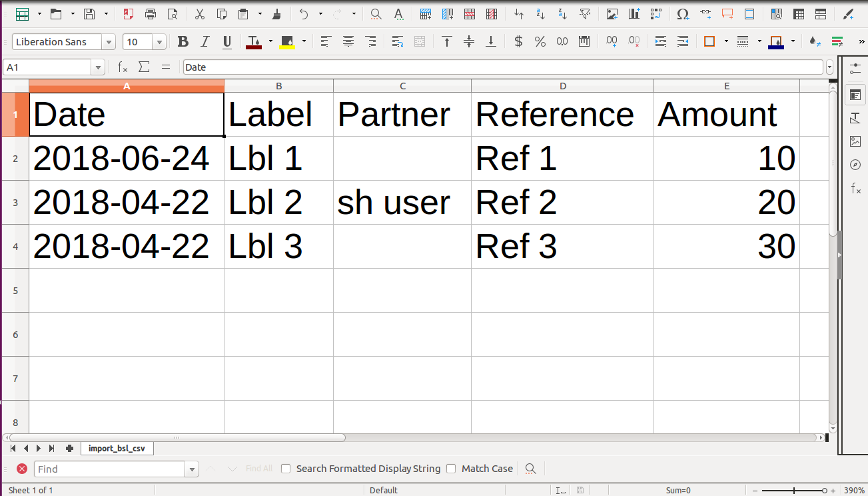Select column A header

127,86
